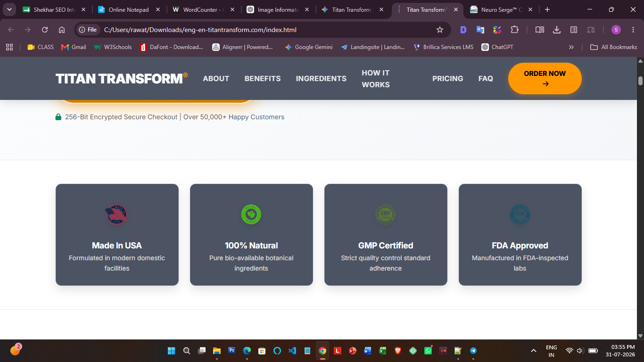Open the FAQ nav link
644x362 pixels.
pos(486,79)
